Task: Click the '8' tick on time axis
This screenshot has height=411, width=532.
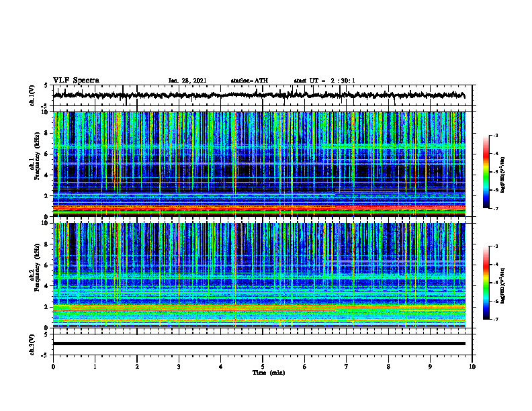Action: tap(388, 367)
